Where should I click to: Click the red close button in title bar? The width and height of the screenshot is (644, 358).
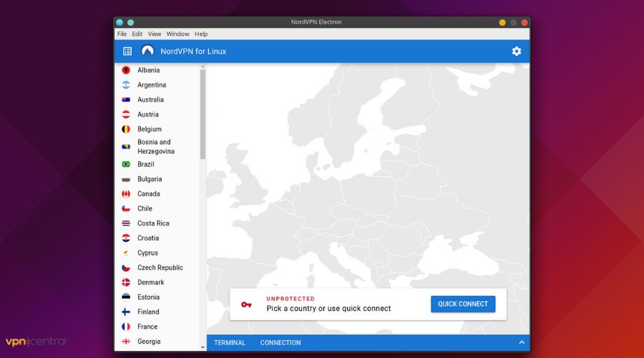pyautogui.click(x=525, y=23)
